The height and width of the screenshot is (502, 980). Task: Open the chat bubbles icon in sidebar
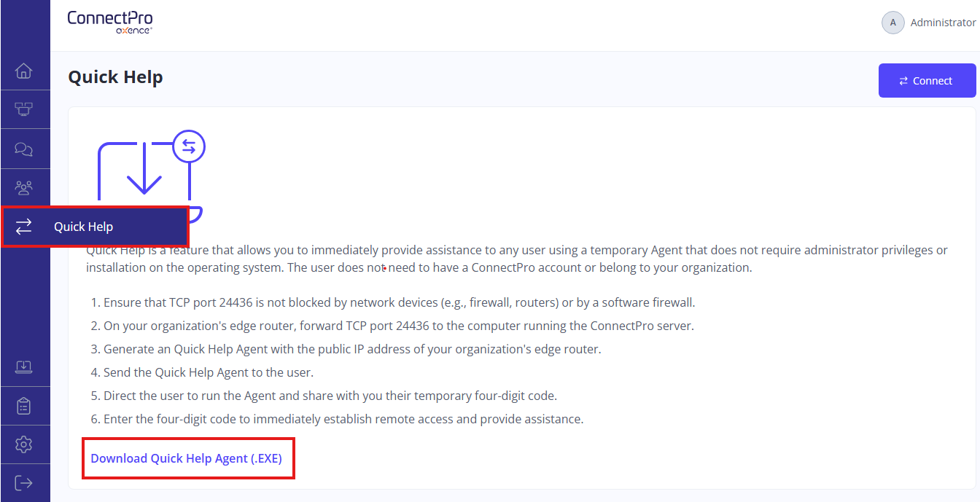pos(24,149)
